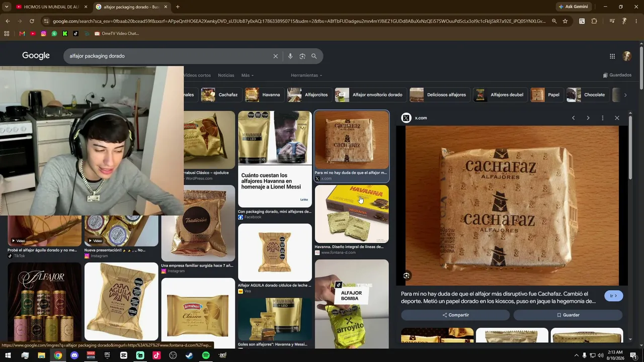644x362 pixels.
Task: Open x.com source link in preview
Action: tap(421, 118)
